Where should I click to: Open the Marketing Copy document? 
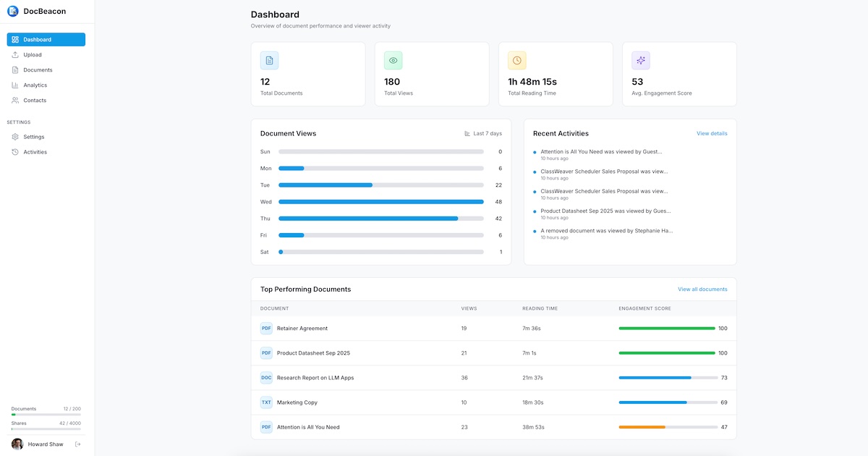[x=494, y=402]
